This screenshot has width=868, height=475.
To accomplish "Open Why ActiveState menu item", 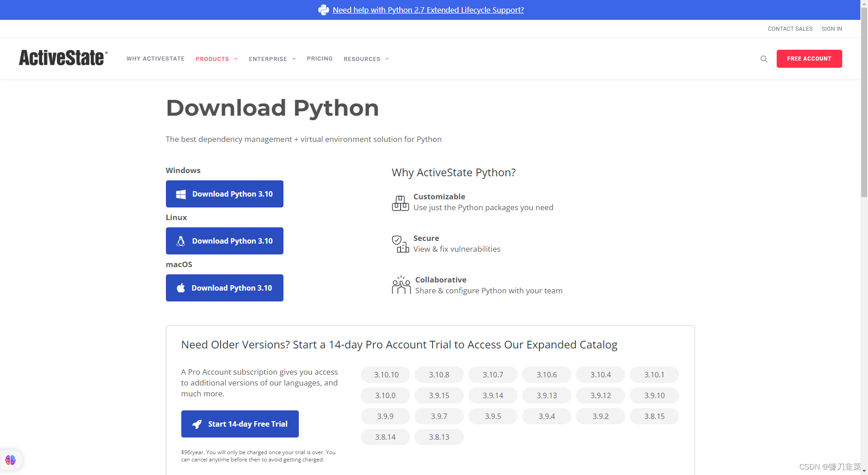I will coord(156,59).
